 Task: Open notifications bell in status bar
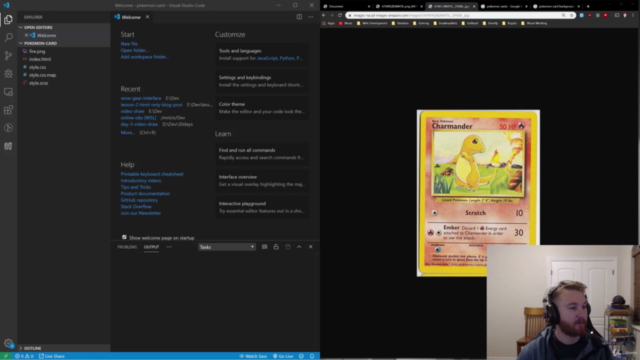click(x=312, y=356)
